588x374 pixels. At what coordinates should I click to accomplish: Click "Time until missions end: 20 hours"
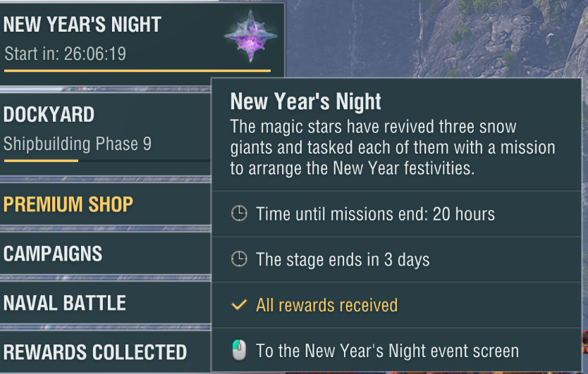pyautogui.click(x=375, y=214)
